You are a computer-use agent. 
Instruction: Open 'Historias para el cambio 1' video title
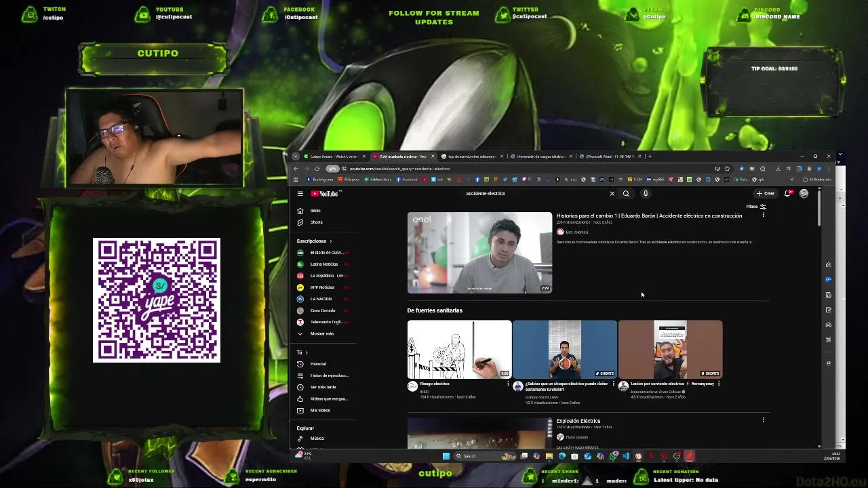(649, 216)
